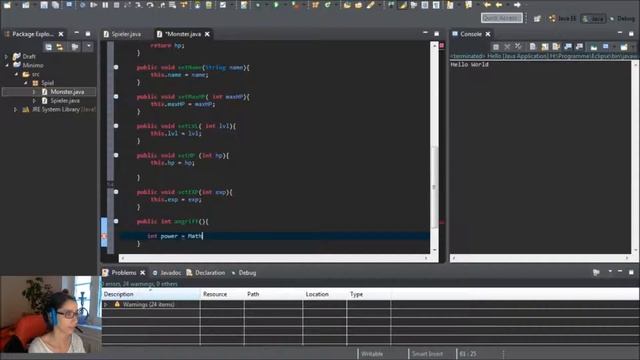
Task: Switch to the Javadoc tab
Action: [167, 273]
